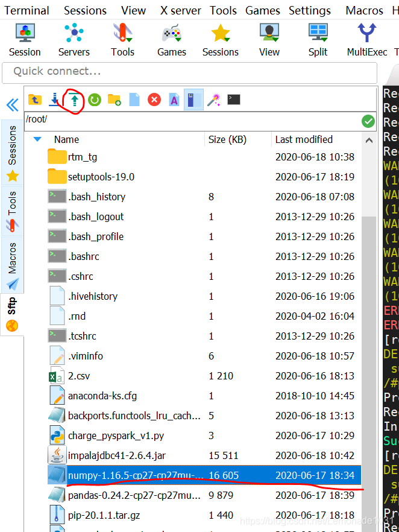Click the View toolbar icon
This screenshot has width=399, height=532.
(269, 40)
